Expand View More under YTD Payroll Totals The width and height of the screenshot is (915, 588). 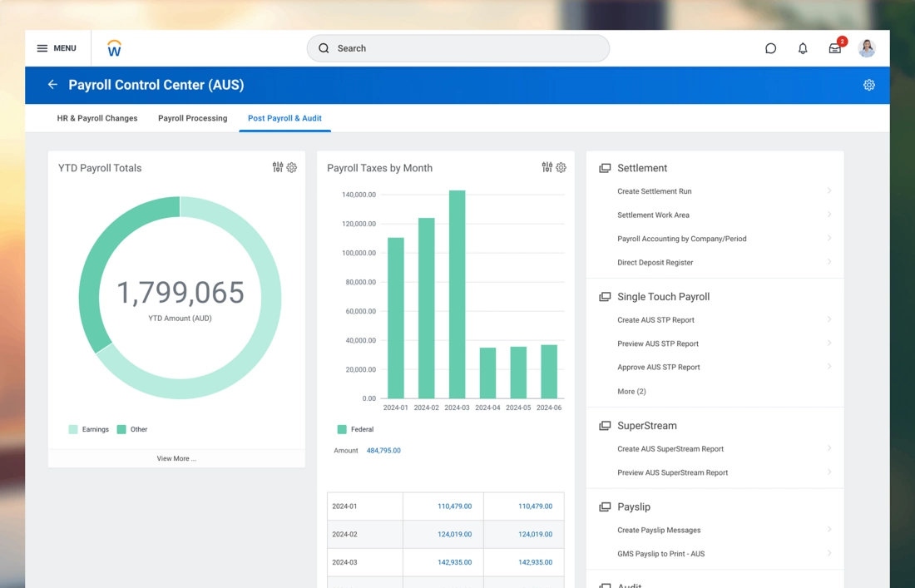[x=176, y=458]
